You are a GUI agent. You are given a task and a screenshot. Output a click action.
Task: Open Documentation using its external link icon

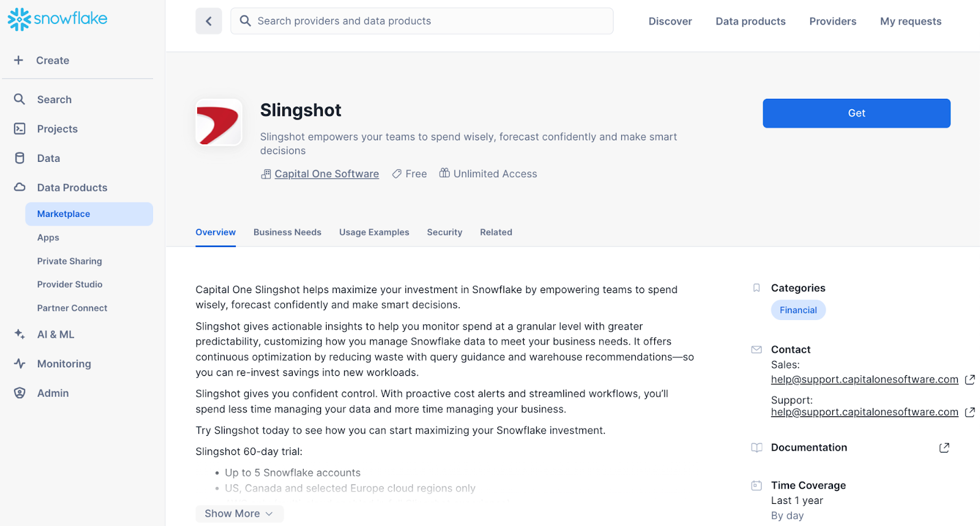pos(943,448)
